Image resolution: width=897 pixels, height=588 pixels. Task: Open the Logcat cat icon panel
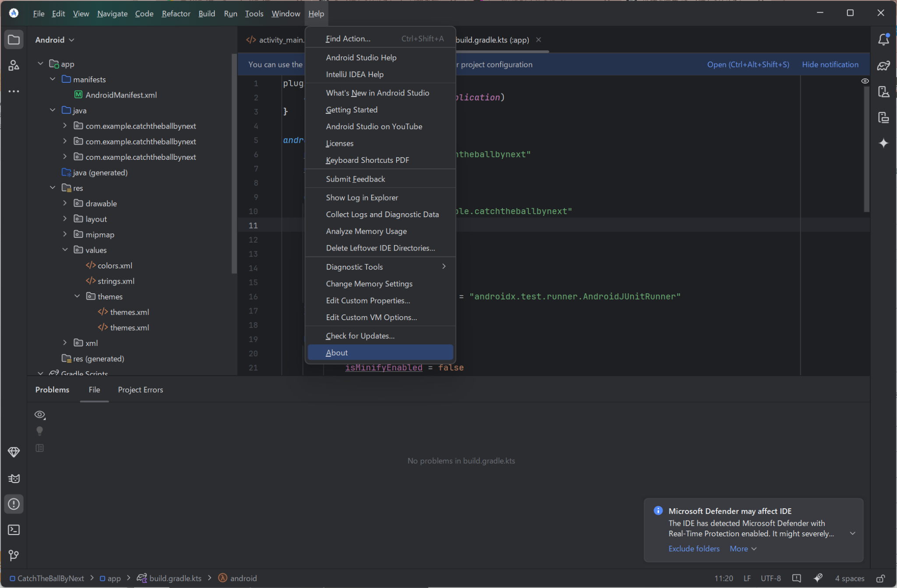(x=14, y=478)
